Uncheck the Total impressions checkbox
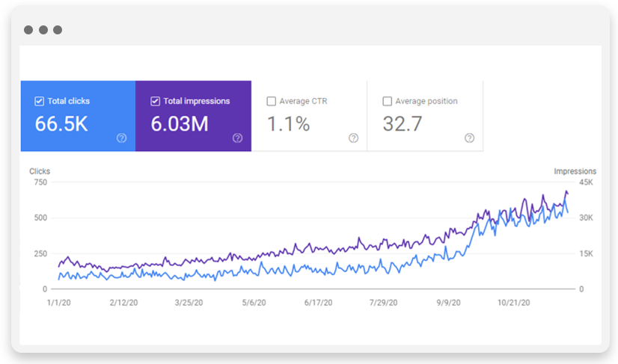This screenshot has width=618, height=364. pyautogui.click(x=156, y=102)
